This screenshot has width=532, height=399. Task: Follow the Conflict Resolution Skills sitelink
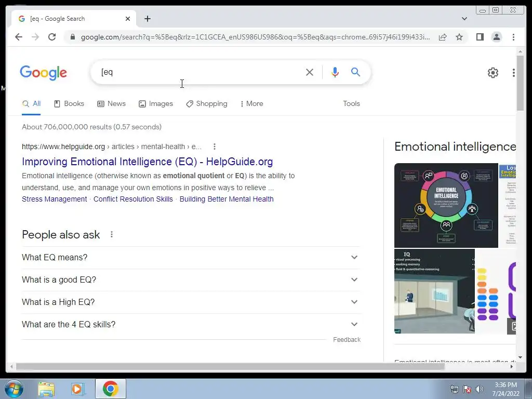[x=133, y=199]
